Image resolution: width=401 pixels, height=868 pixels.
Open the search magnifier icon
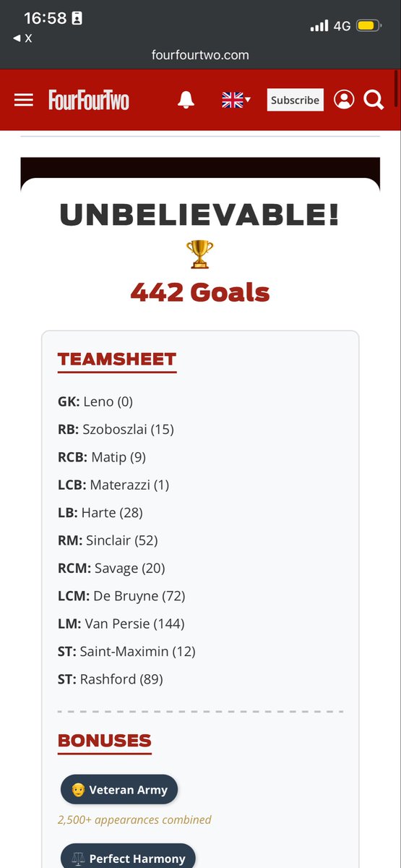374,100
